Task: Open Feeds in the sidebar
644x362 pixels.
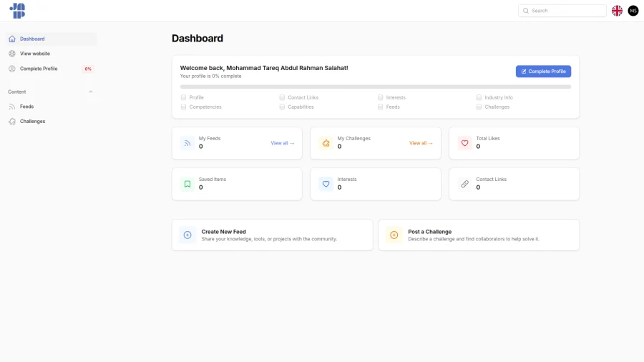Action: point(52,107)
